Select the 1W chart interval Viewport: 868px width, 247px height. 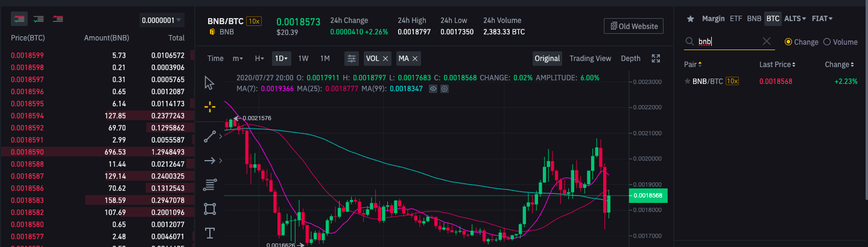303,59
